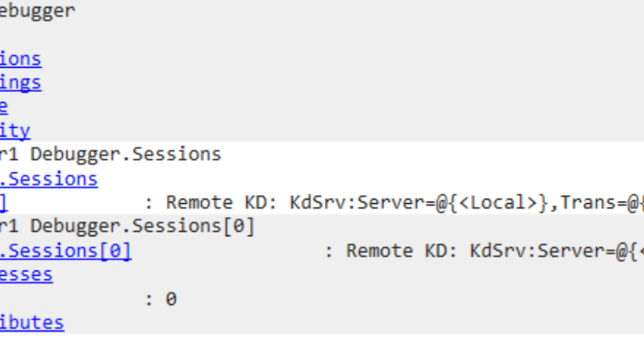Screen dimensions: 644x338
Task: Open the "esses" link under Sessions[0]
Action: point(26,275)
